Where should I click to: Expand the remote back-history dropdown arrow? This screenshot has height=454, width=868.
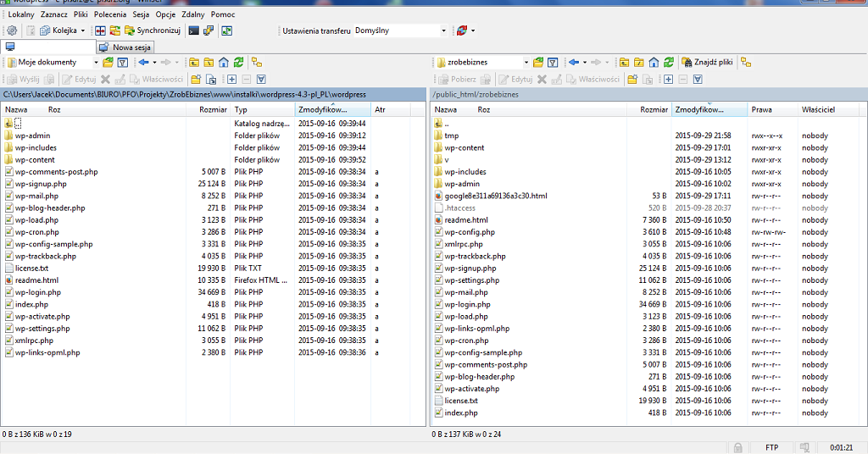(585, 63)
